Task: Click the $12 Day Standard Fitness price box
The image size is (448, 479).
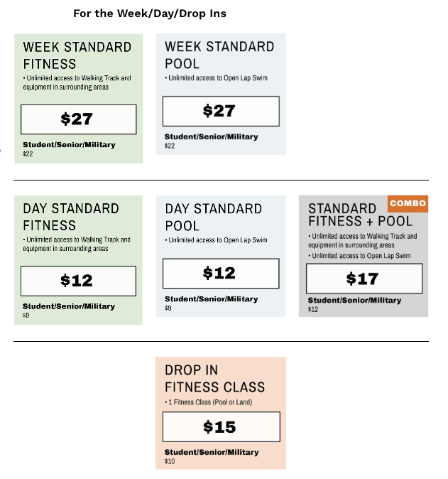Action: (x=78, y=281)
